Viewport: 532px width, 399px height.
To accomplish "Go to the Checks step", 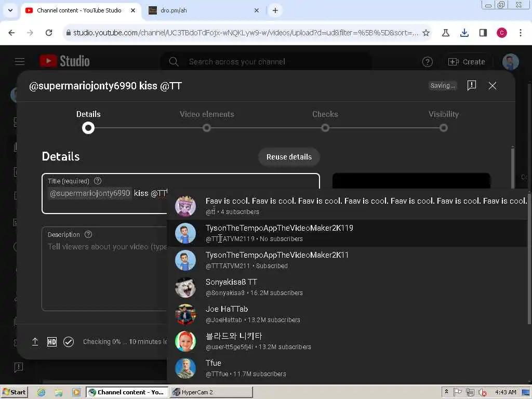I will (x=325, y=122).
